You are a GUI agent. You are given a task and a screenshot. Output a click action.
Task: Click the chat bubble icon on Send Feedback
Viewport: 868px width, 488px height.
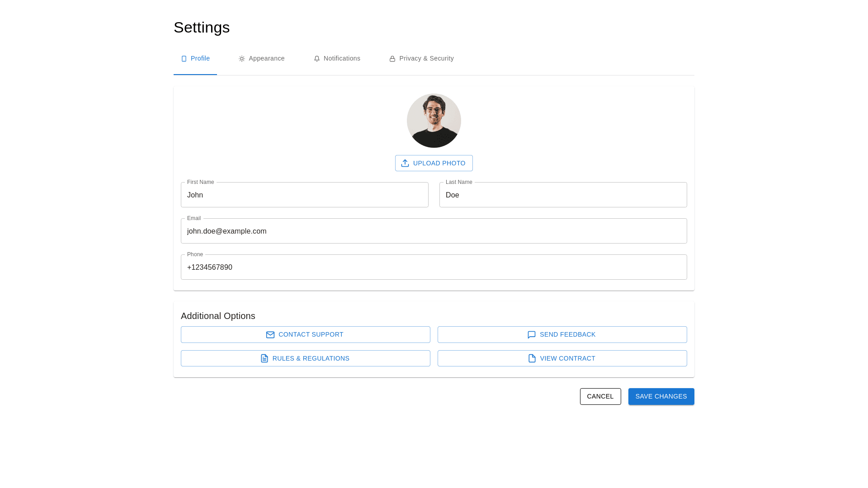531,335
